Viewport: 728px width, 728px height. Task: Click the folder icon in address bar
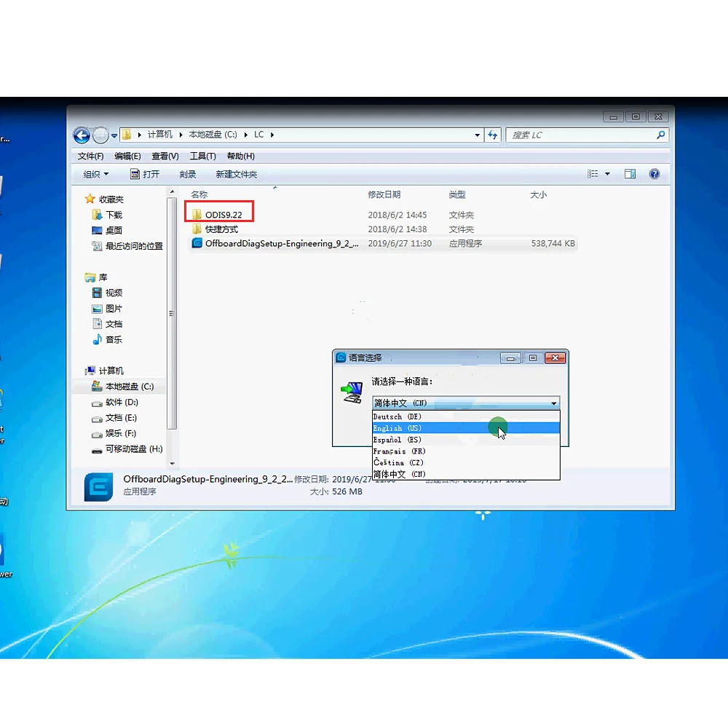126,135
